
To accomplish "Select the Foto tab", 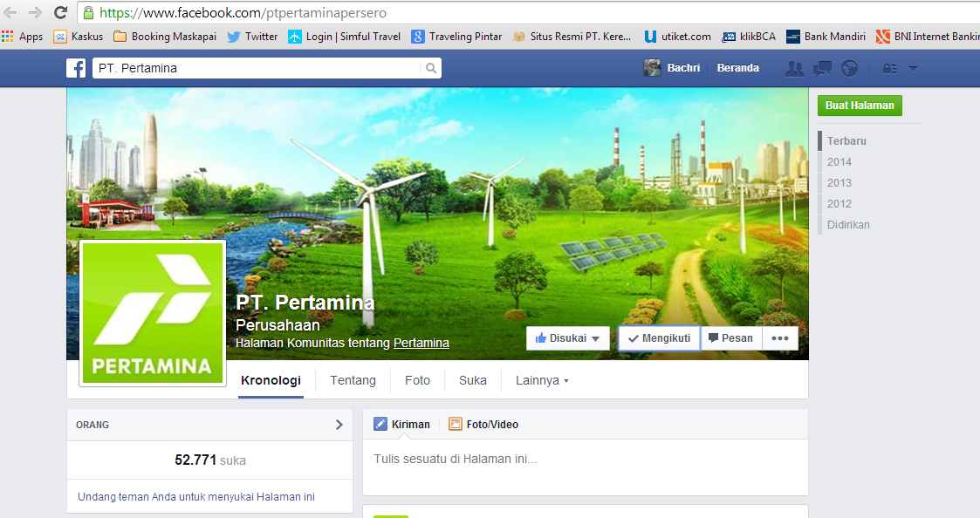I will point(417,380).
